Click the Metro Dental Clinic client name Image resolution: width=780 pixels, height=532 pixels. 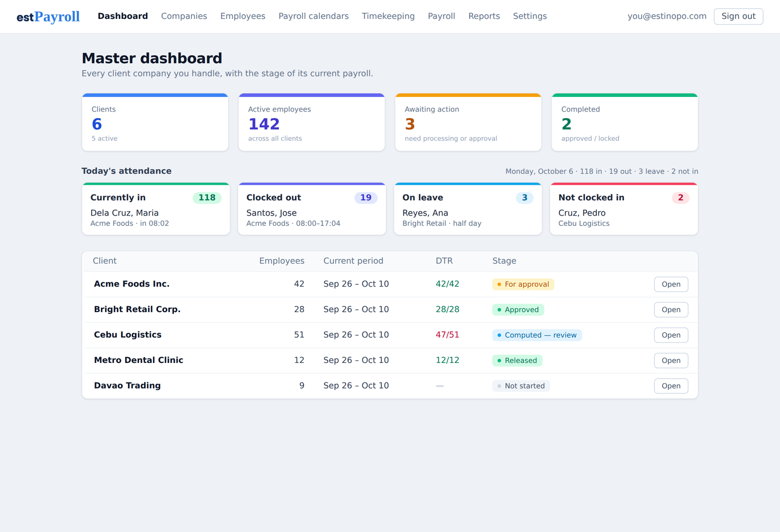coord(139,360)
